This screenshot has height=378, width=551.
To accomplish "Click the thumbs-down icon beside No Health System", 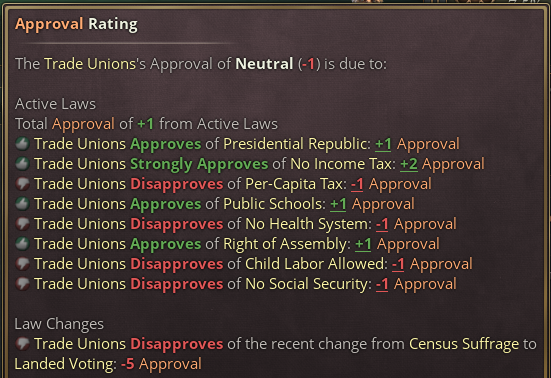I will click(x=22, y=224).
